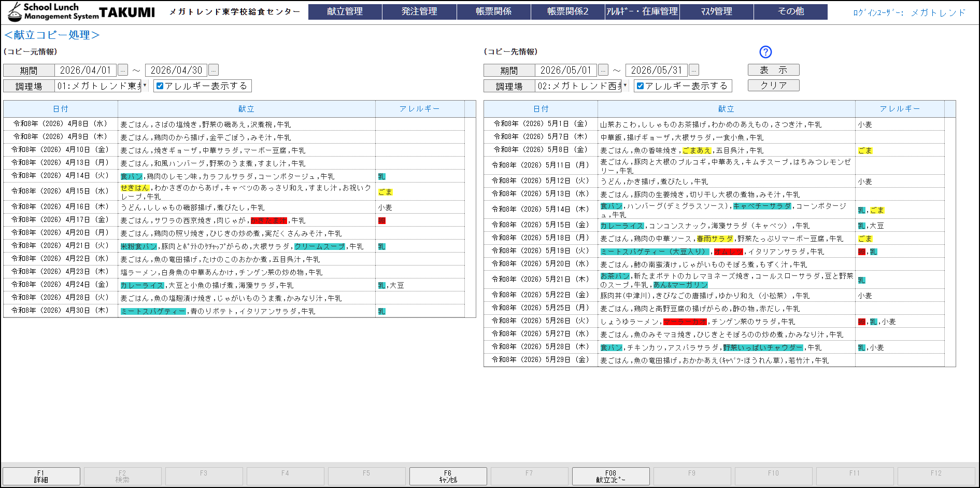Open source start date picker button

(x=123, y=70)
